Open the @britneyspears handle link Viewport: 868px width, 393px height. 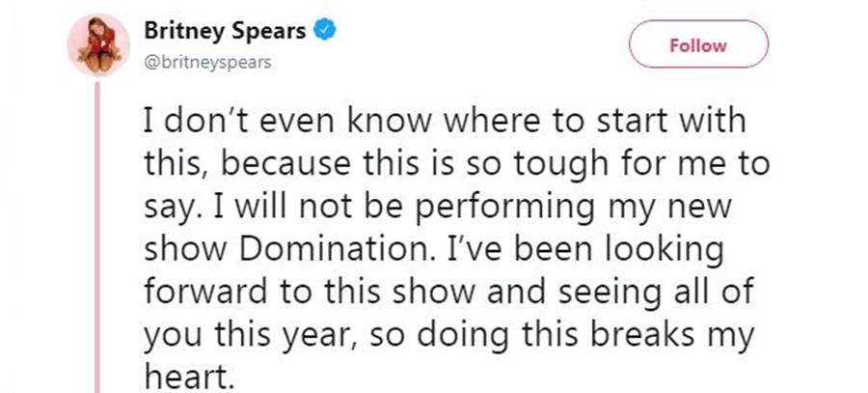[207, 62]
